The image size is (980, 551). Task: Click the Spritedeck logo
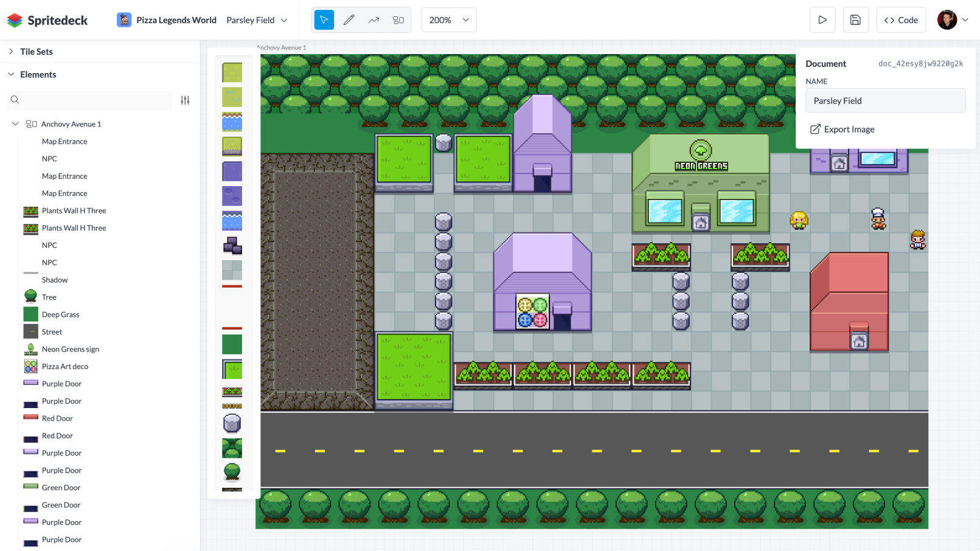click(47, 20)
